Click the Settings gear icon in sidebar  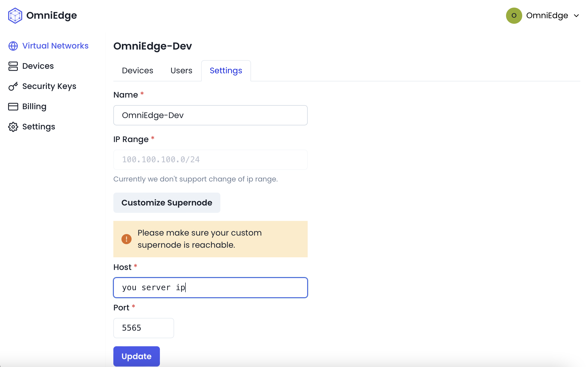[x=13, y=127]
